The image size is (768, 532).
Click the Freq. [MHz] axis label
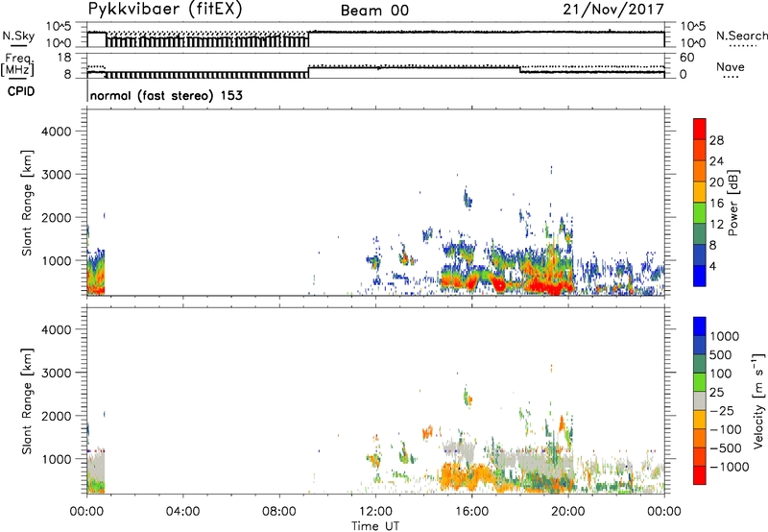pyautogui.click(x=18, y=64)
